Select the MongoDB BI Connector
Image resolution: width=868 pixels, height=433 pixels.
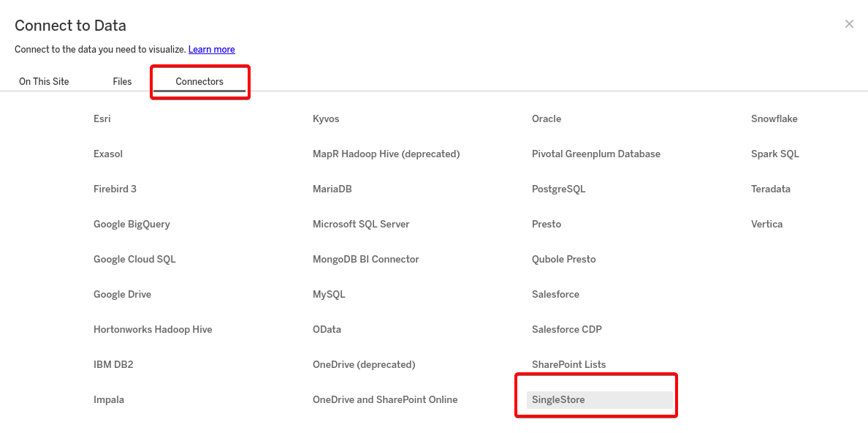pyautogui.click(x=365, y=259)
